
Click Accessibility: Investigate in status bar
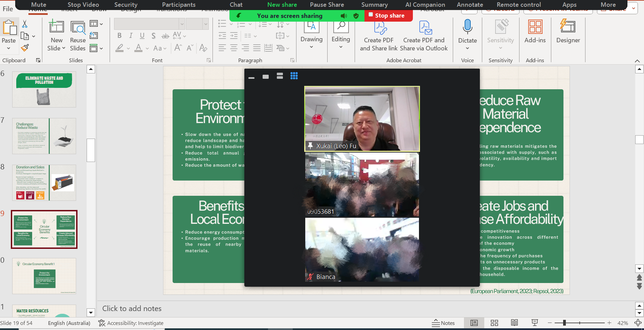pos(131,323)
